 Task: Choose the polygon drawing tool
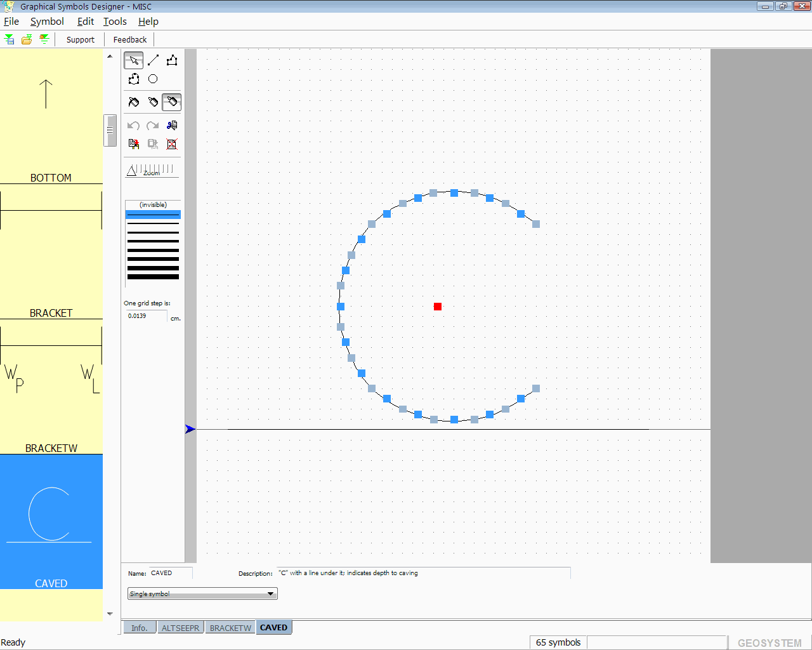[x=172, y=60]
